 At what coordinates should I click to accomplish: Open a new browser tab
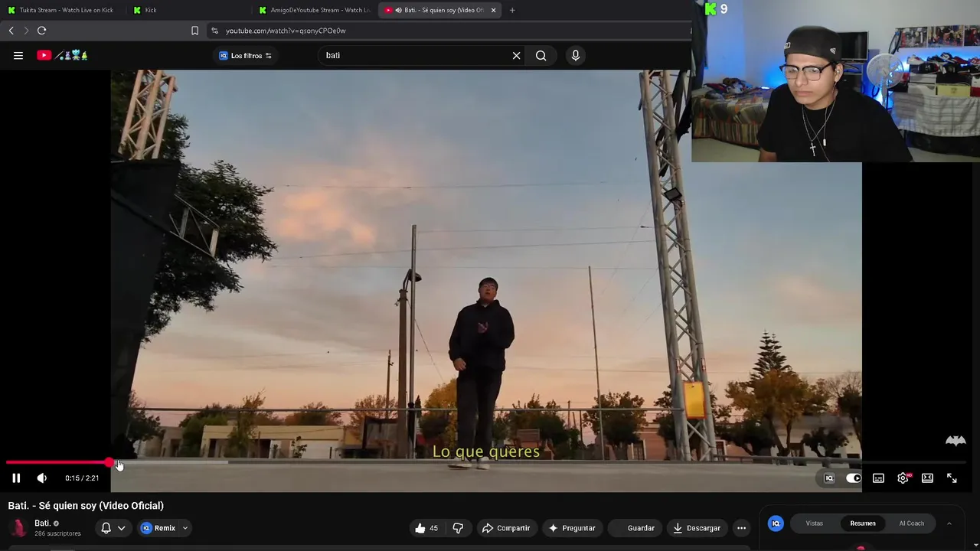512,10
